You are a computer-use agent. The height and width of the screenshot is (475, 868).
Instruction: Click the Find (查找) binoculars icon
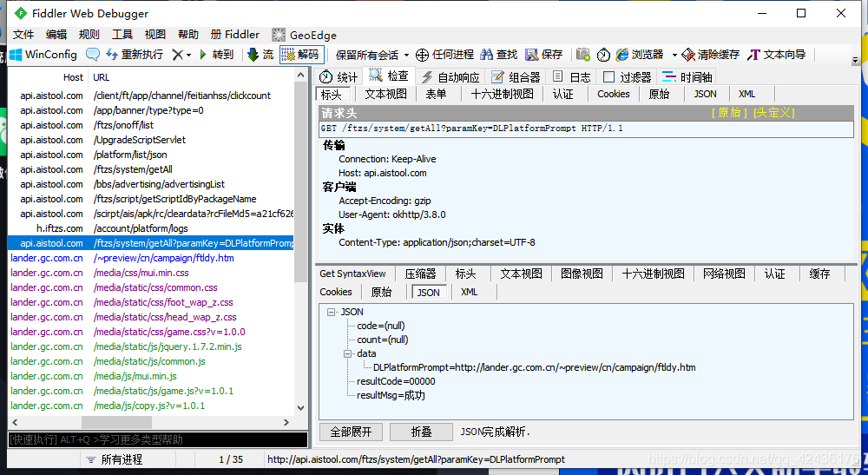click(488, 55)
